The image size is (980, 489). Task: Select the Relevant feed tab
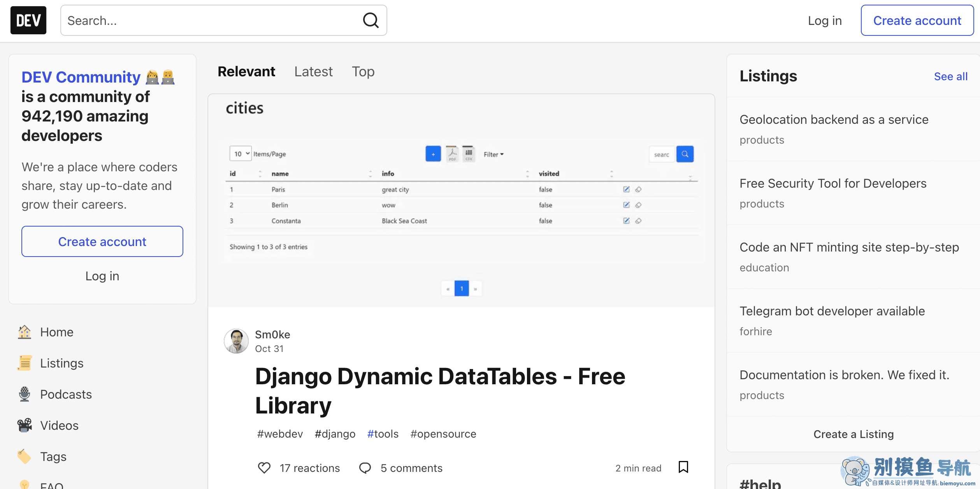(246, 72)
